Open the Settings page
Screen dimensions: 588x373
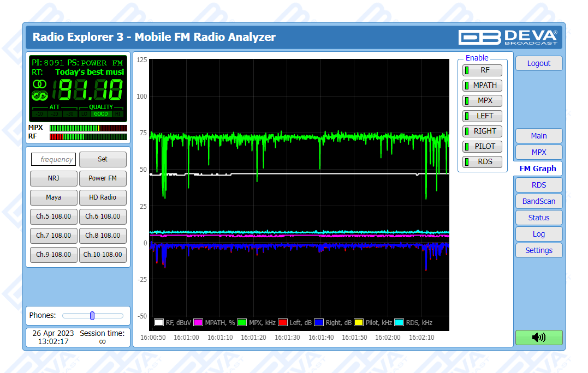coord(538,250)
